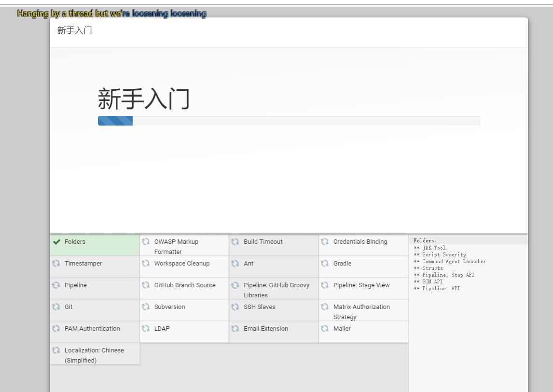
Task: Click the pending spinner icon beside Email Extension
Action: click(235, 328)
